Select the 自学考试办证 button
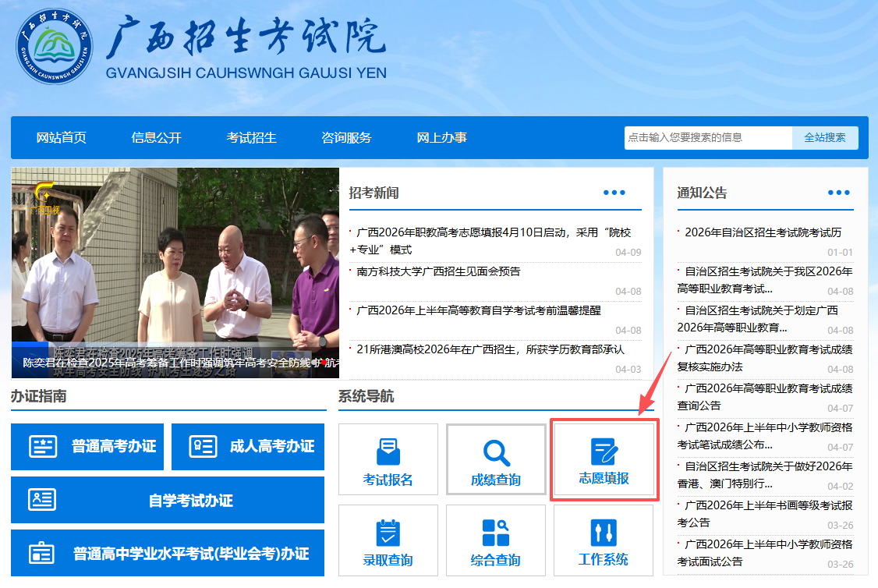Screen dimensions: 878x588 (x=168, y=501)
